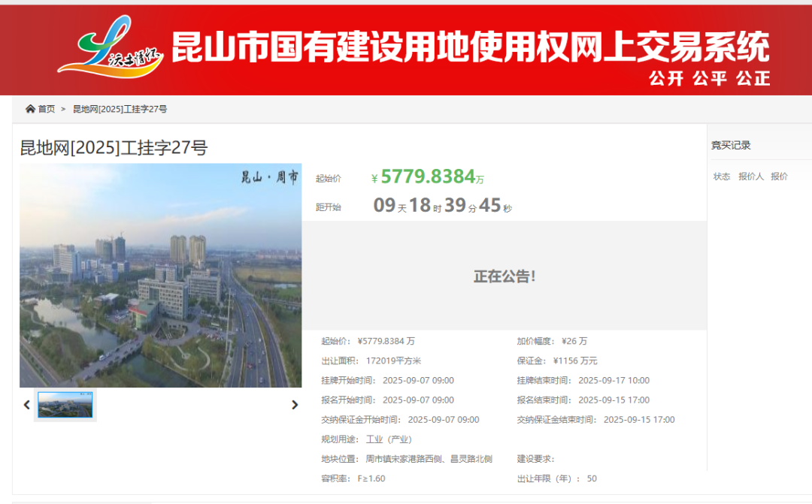Click the 昆地网[2025]工挂字27号 breadcrumb item
Screen dimensions: 812x504
pos(120,109)
